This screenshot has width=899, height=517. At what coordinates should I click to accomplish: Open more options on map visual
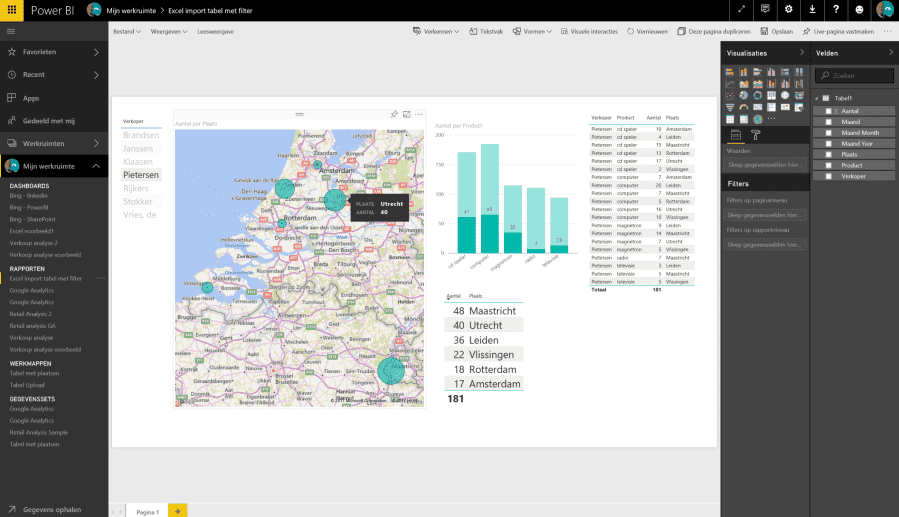coord(419,115)
